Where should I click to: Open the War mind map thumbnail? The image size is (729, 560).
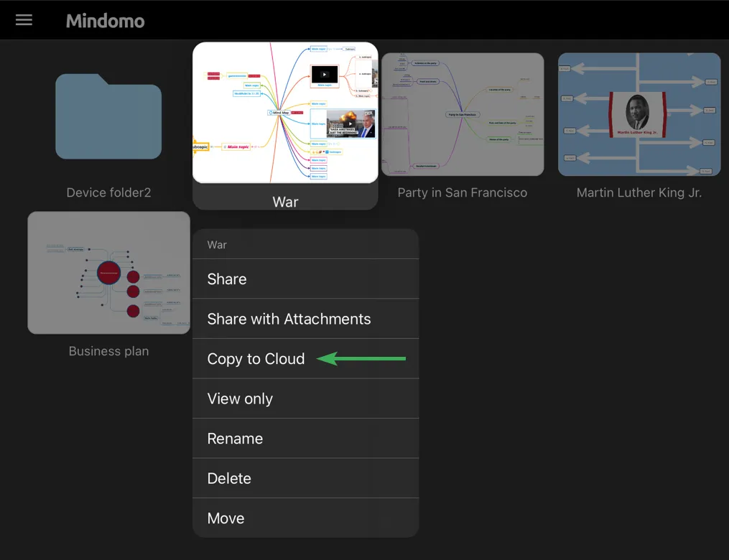pos(285,113)
